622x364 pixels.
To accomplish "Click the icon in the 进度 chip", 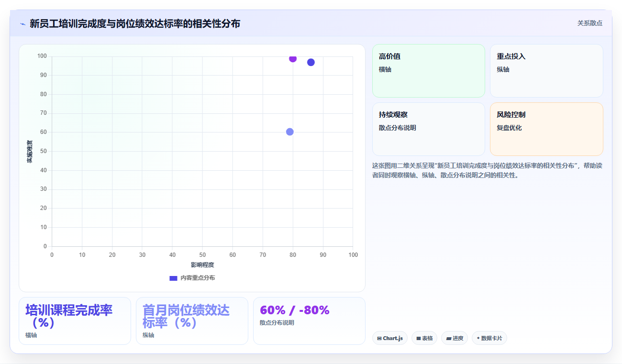I will (448, 338).
